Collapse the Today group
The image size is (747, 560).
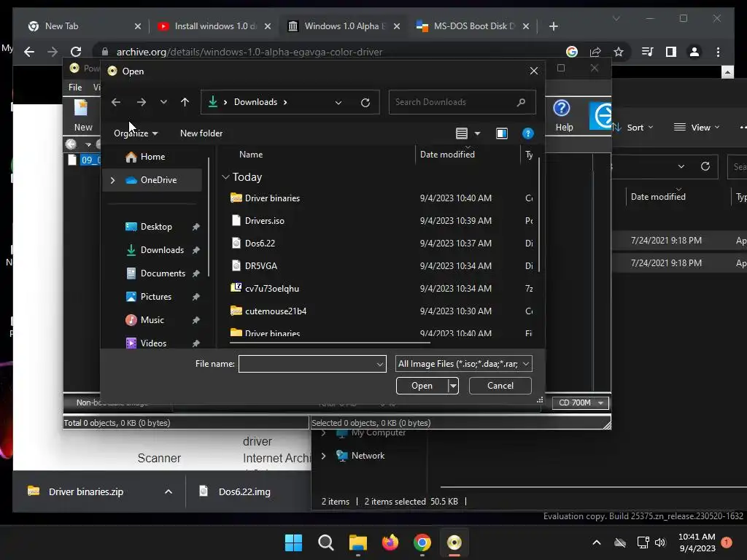[x=225, y=177]
